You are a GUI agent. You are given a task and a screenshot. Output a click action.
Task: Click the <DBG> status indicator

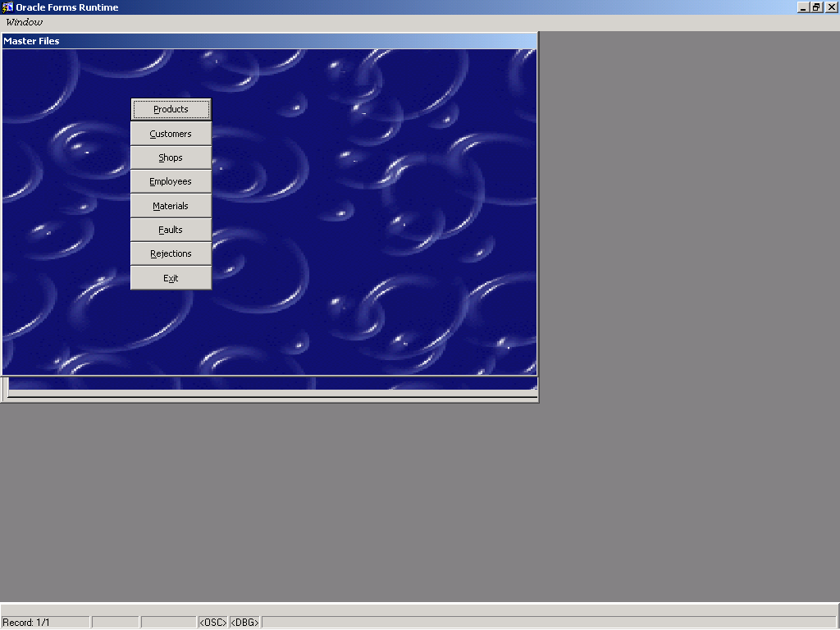point(244,623)
